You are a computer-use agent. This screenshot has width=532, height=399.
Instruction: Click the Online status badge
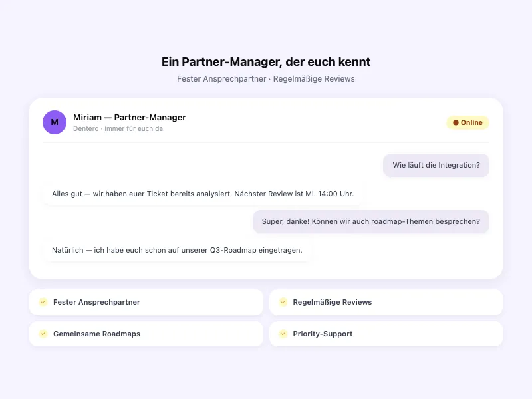pos(467,122)
